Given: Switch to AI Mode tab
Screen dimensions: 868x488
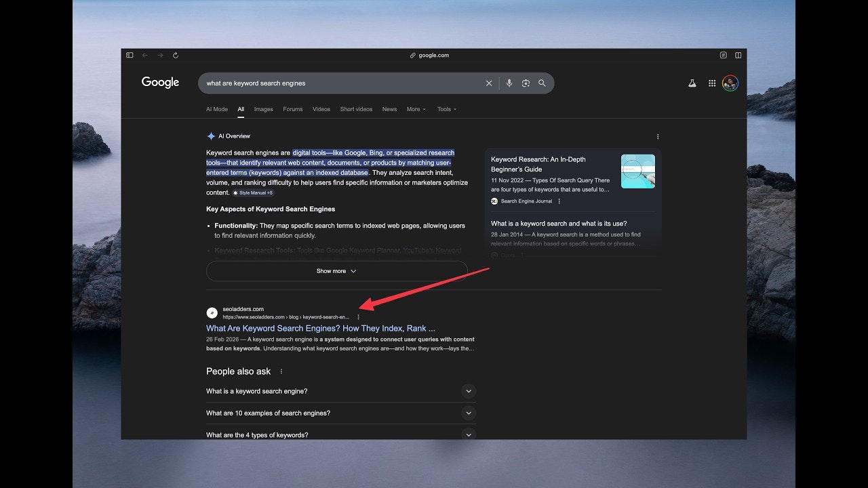Looking at the screenshot, I should click(x=217, y=109).
